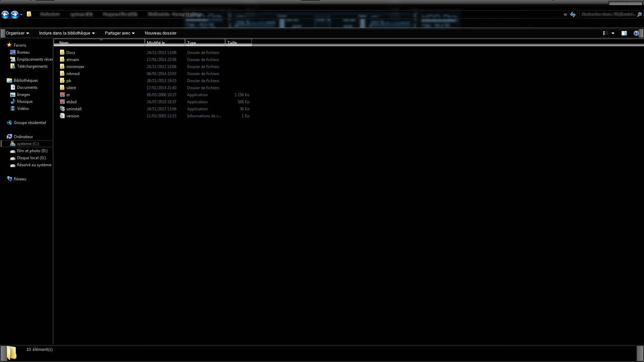This screenshot has height=362, width=644.
Task: Open Disque local (G:) drive
Action: (x=32, y=158)
